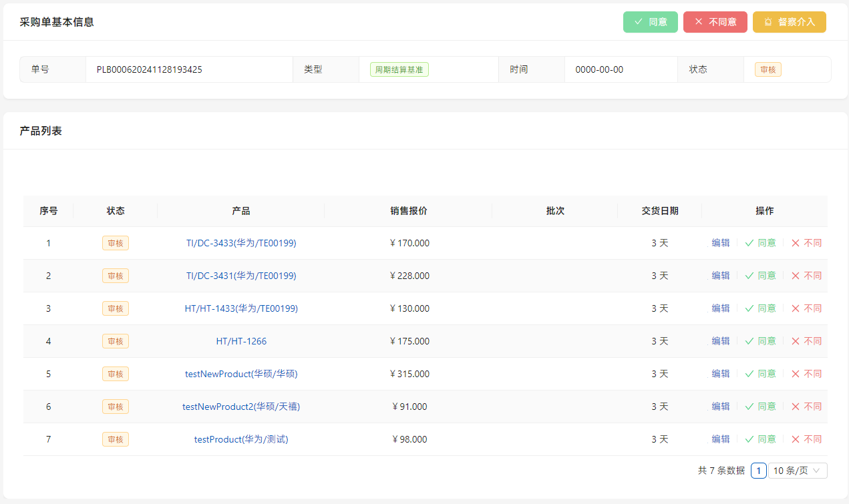
Task: Click 编辑 for row 5 testNewProduct
Action: 721,374
